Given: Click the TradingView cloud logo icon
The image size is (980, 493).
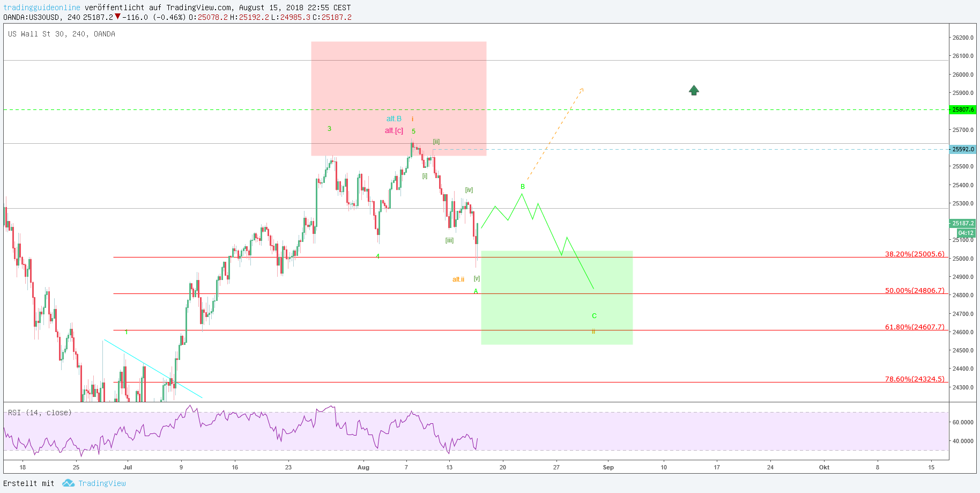Looking at the screenshot, I should tap(68, 483).
